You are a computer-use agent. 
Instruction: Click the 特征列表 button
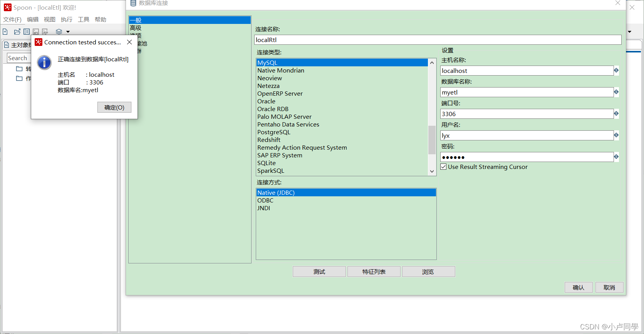[374, 272]
